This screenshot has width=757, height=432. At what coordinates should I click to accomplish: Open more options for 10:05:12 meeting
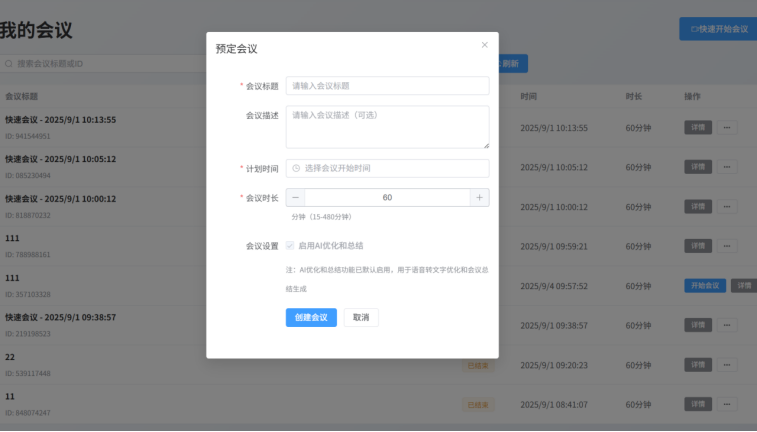coord(727,167)
